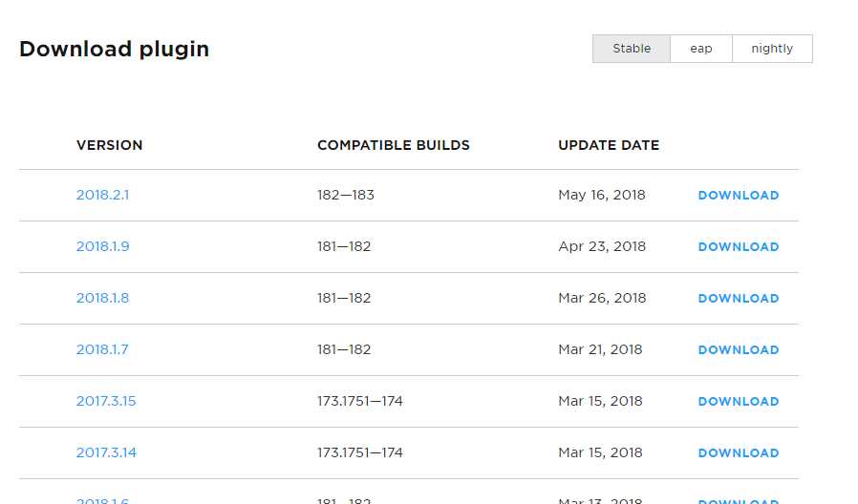
Task: Download the Apr 23, 2018 release
Action: [x=739, y=246]
